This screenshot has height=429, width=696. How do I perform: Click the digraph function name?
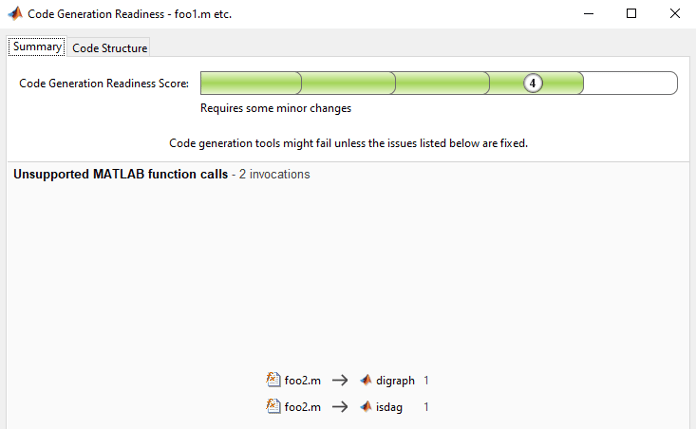(395, 380)
